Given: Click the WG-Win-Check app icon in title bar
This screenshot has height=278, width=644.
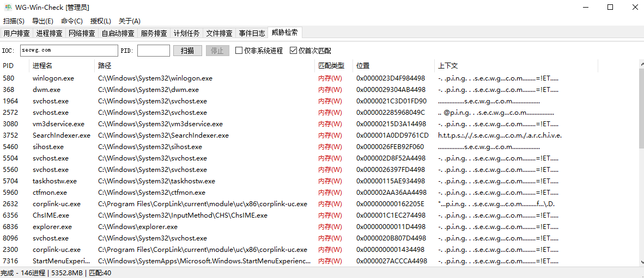Looking at the screenshot, I should click(9, 8).
